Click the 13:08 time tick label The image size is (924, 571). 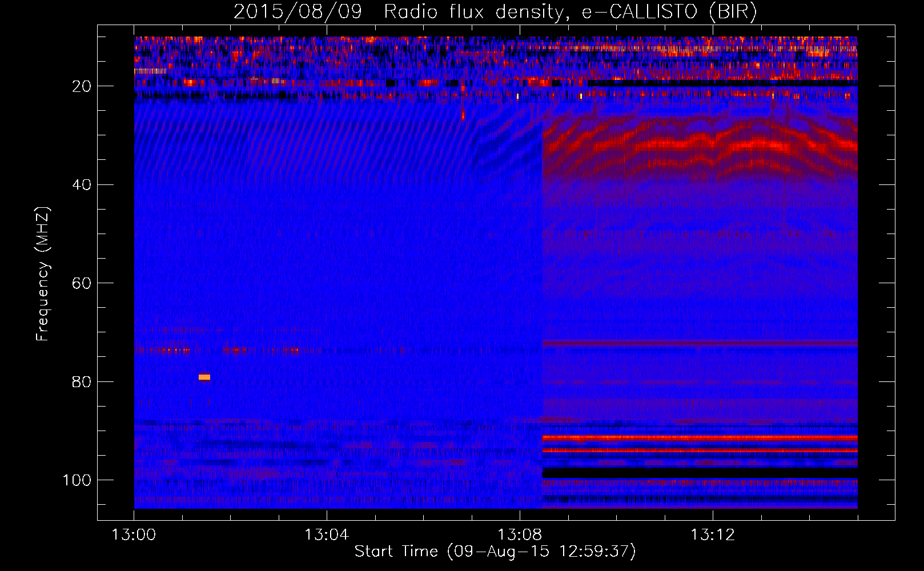tap(520, 535)
